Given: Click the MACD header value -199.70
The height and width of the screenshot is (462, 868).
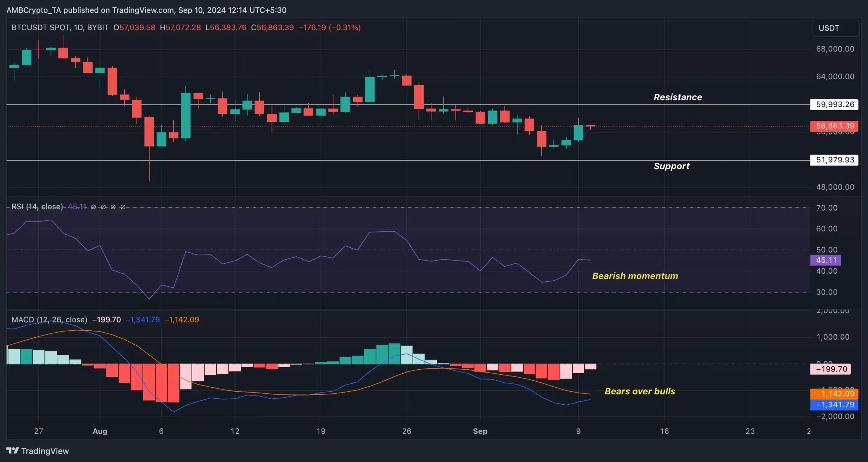Looking at the screenshot, I should [106, 320].
